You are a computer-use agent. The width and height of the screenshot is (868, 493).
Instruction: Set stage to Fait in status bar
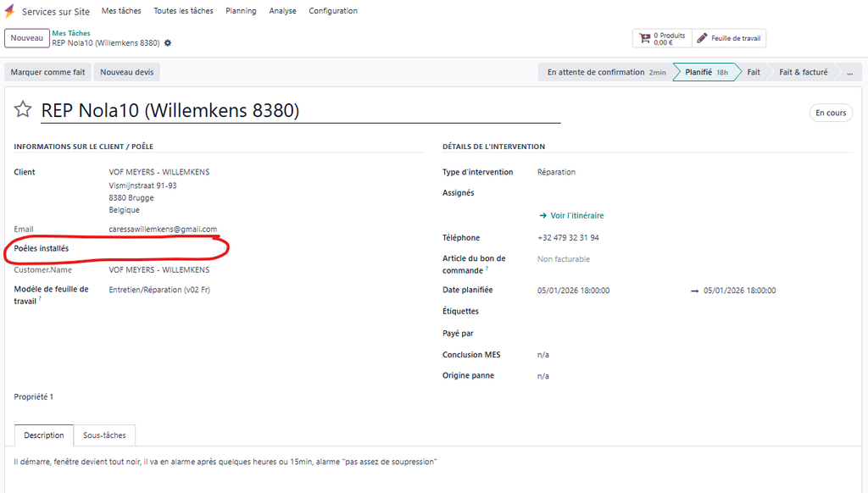753,72
